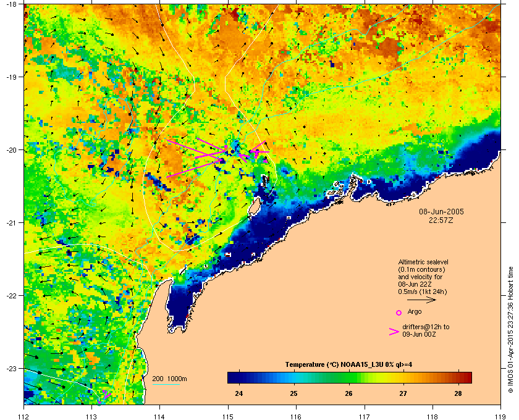
Task: Click colorbar tick label 27
Action: pyautogui.click(x=403, y=393)
